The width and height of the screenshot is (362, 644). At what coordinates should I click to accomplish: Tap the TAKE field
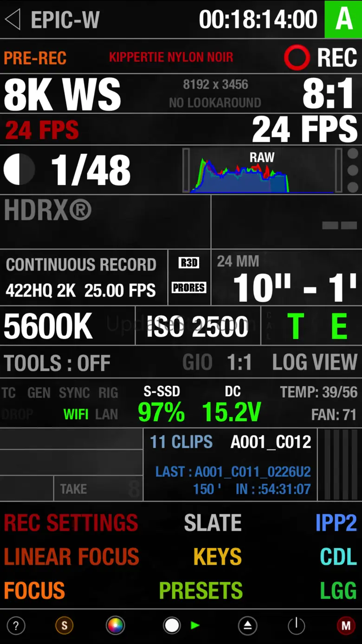point(98,488)
